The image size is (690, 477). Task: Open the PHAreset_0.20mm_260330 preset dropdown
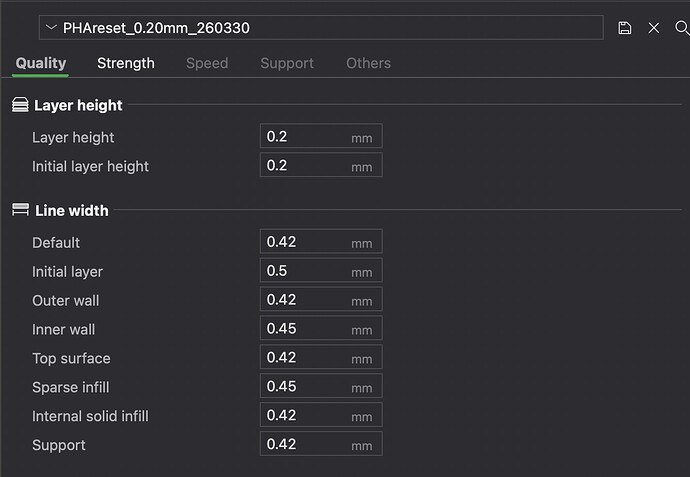coord(321,28)
